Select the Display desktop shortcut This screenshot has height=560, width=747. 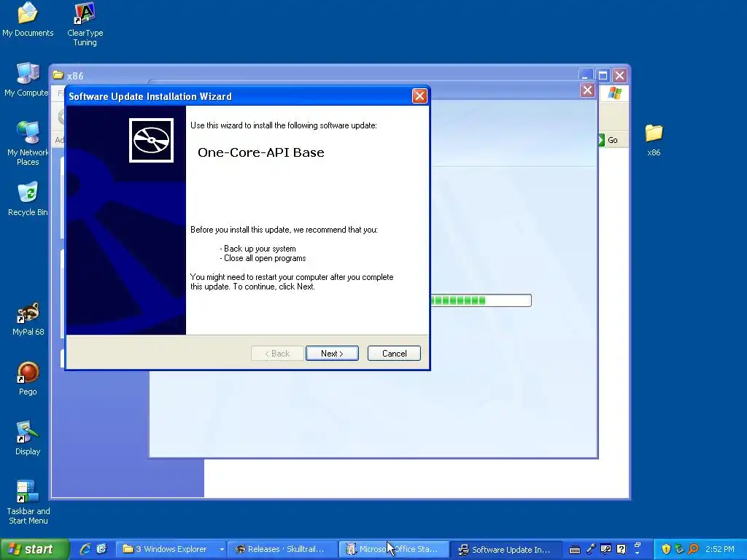tap(28, 438)
